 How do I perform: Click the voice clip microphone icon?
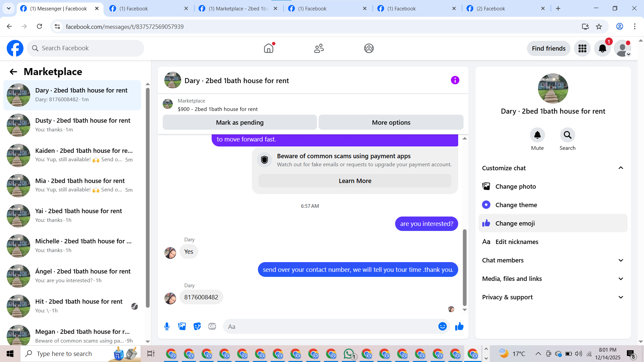(x=167, y=326)
